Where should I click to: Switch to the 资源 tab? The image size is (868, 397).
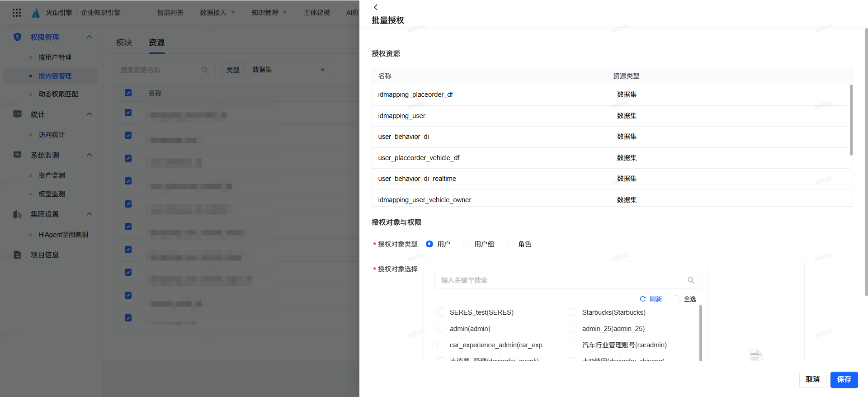[157, 43]
